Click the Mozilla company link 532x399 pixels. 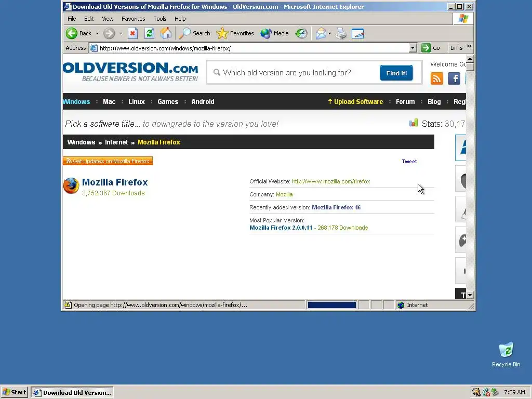click(284, 194)
